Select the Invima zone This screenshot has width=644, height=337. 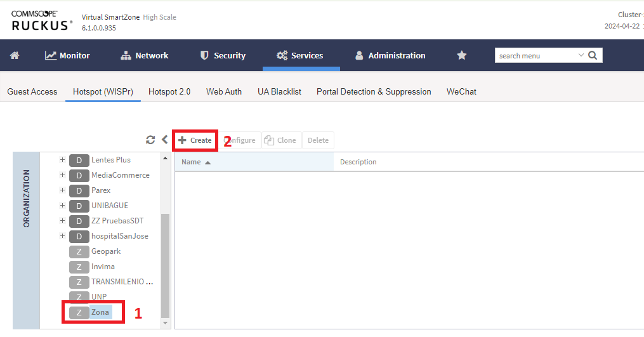[103, 267]
